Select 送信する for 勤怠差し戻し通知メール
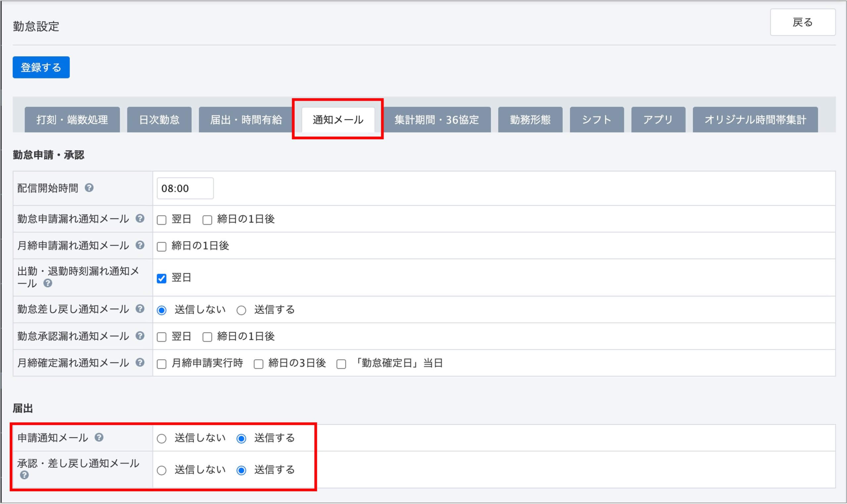Viewport: 847px width, 504px height. click(241, 310)
